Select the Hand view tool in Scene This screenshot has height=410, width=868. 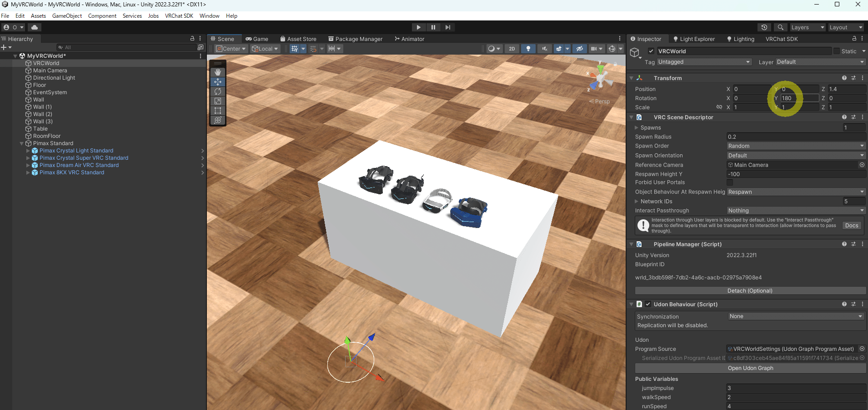pos(218,72)
